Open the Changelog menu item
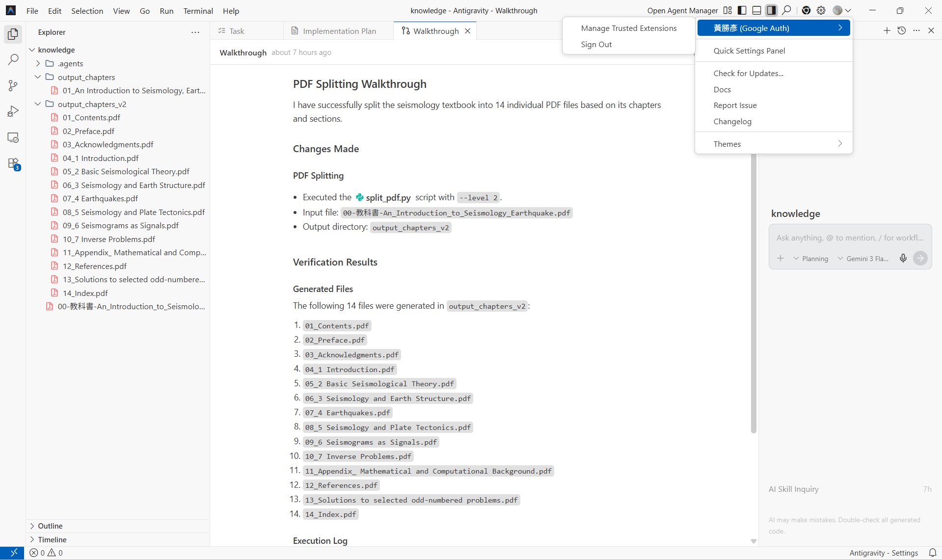Image resolution: width=942 pixels, height=560 pixels. [x=774, y=121]
